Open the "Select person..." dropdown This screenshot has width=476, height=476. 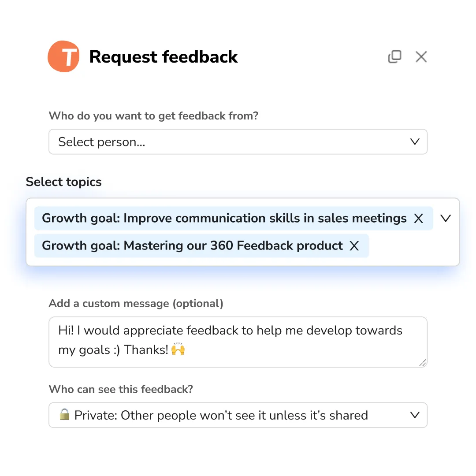[229, 142]
